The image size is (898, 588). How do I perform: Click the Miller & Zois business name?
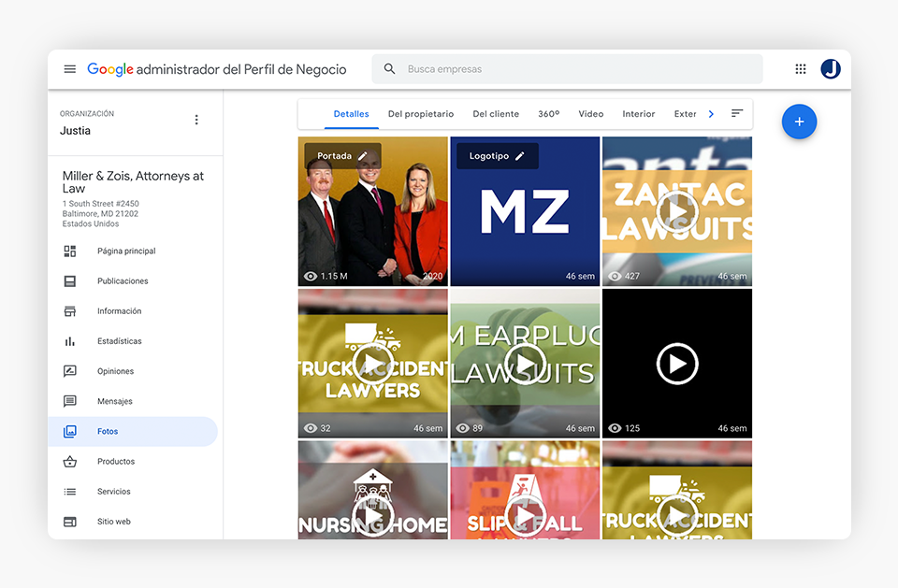coord(133,182)
